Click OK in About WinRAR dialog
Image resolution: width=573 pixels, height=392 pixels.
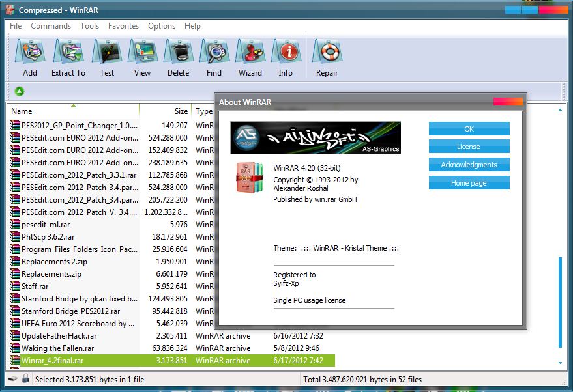(x=469, y=129)
